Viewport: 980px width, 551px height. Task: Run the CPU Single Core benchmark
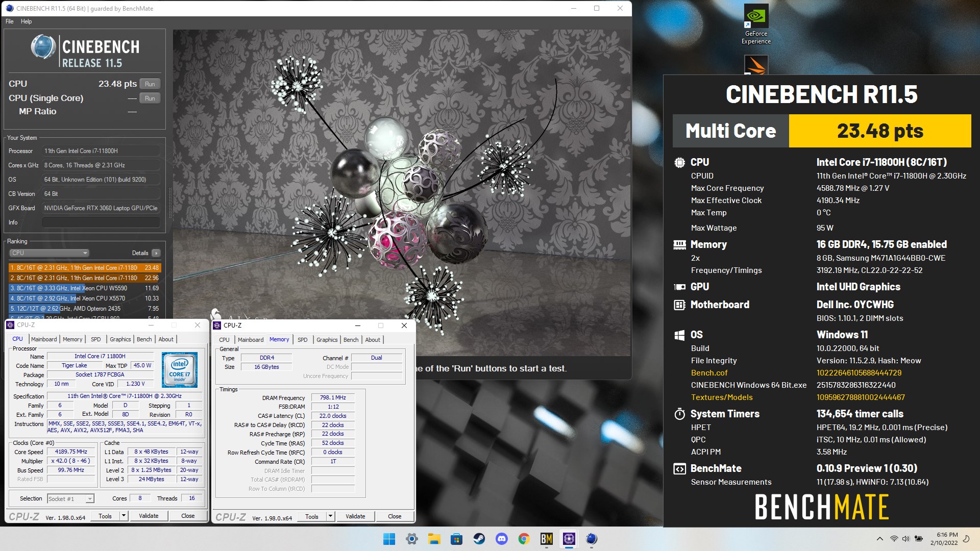pyautogui.click(x=150, y=98)
